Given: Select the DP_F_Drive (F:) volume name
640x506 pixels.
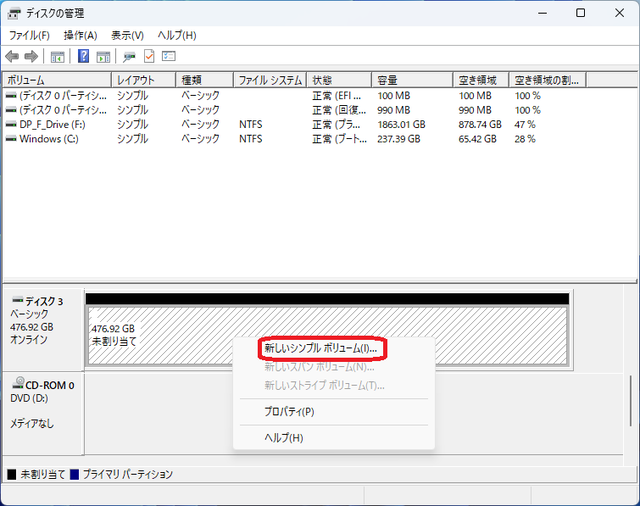Looking at the screenshot, I should pos(52,124).
